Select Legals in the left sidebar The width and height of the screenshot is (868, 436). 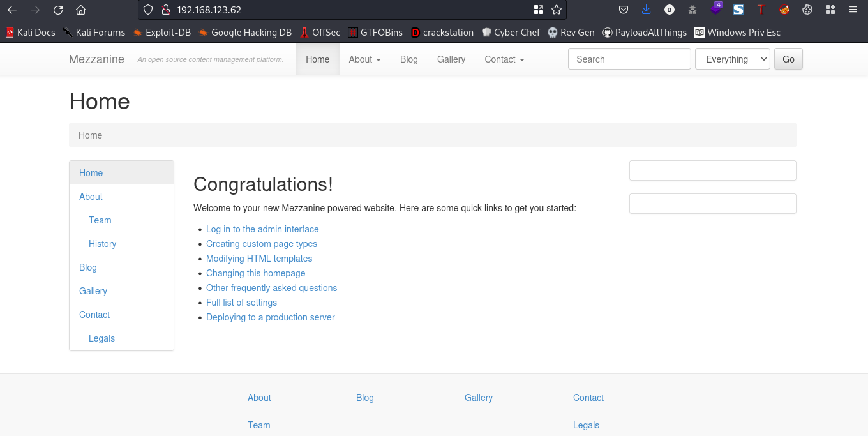click(x=121, y=338)
